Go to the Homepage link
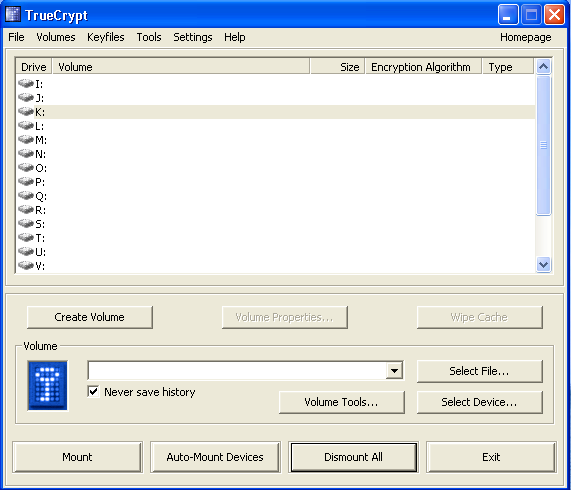Screen dimensions: 571x490 [x=525, y=37]
